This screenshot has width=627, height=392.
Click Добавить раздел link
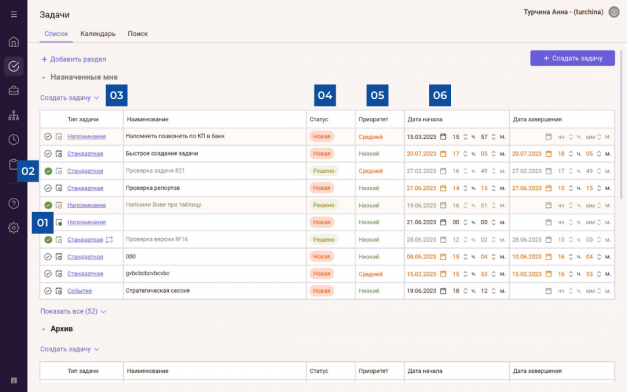(x=74, y=59)
